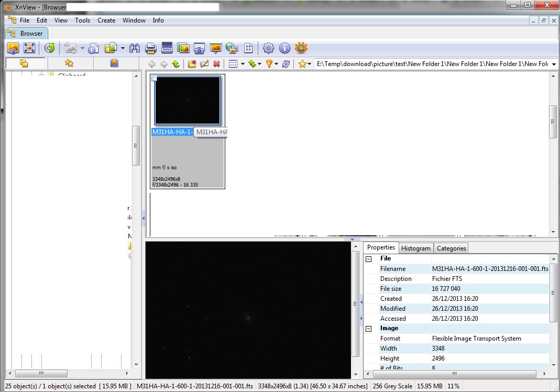Viewport: 560px width, 392px height.
Task: Open the scanner Acquire tool
Action: coord(167,48)
